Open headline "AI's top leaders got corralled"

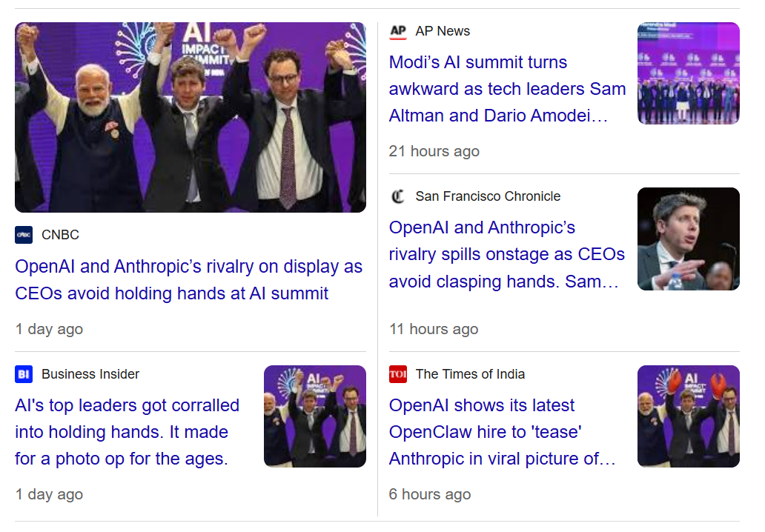127,432
